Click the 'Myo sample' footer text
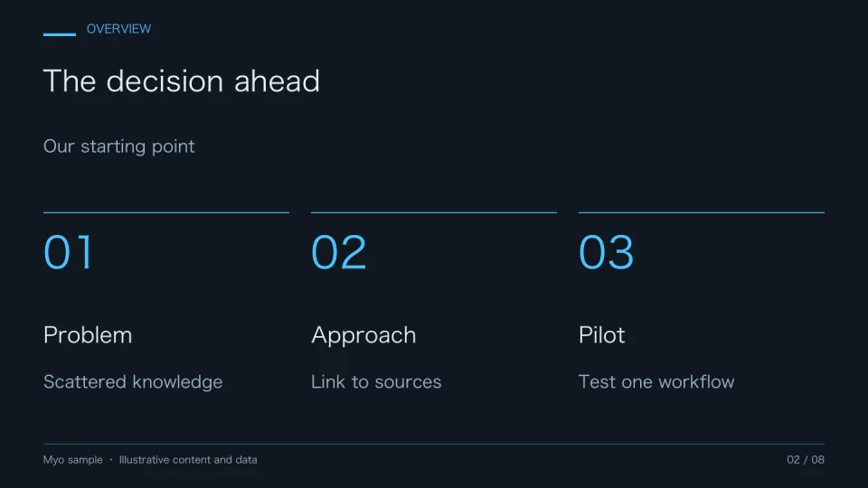The image size is (868, 488). point(73,460)
